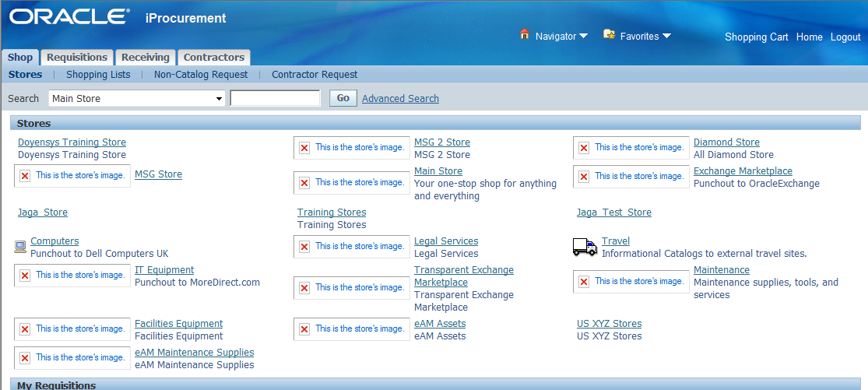Screen dimensions: 868x390
Task: Open Contractor Request subtab
Action: (x=315, y=74)
